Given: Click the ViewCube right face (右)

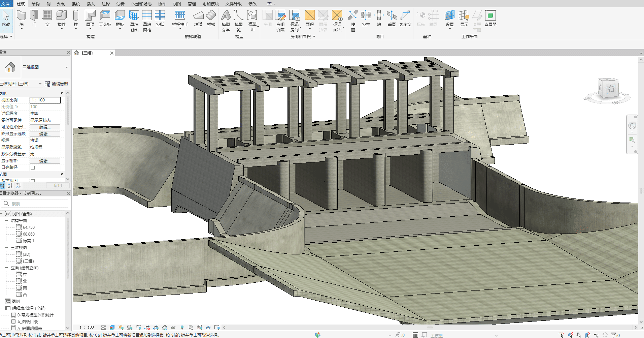Looking at the screenshot, I should click(610, 88).
